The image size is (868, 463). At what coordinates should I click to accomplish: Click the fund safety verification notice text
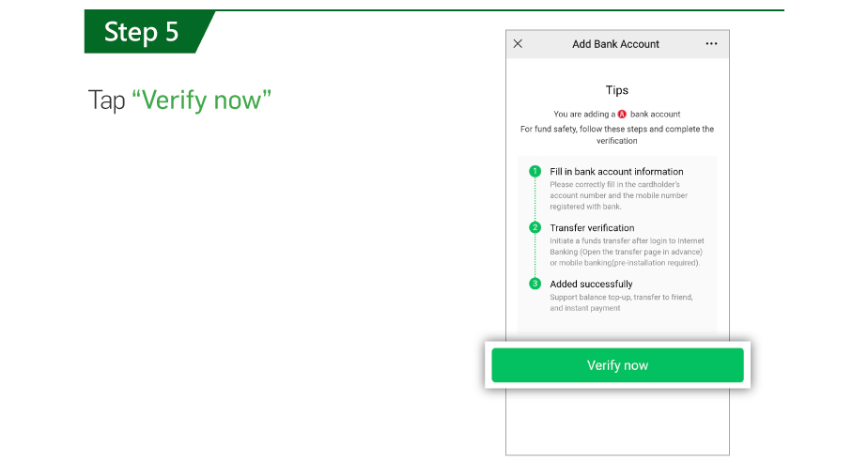pyautogui.click(x=616, y=134)
